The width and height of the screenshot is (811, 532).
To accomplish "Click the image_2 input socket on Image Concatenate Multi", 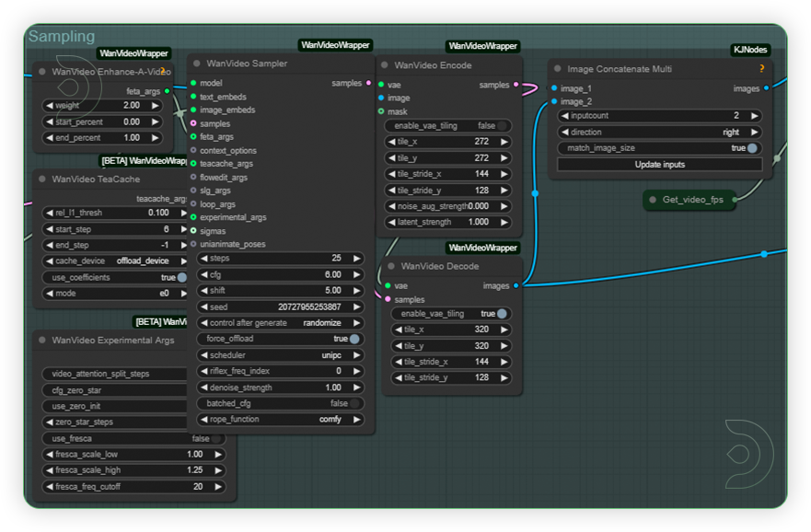I will [553, 101].
